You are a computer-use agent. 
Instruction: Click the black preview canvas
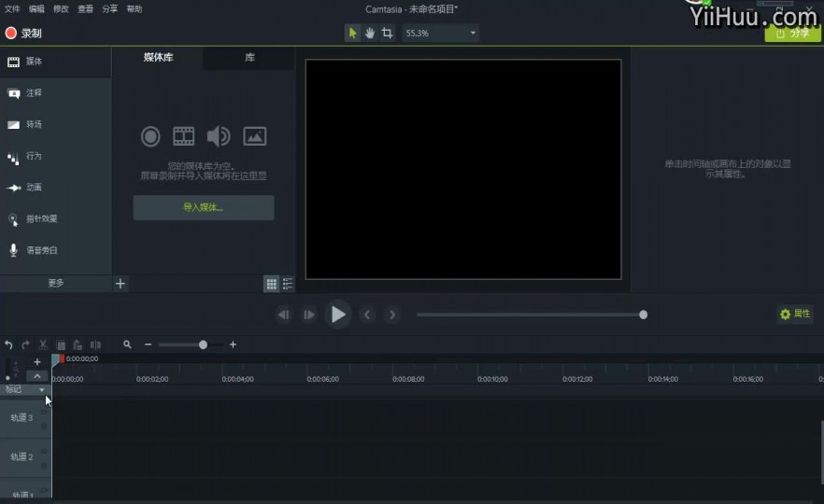coord(463,169)
